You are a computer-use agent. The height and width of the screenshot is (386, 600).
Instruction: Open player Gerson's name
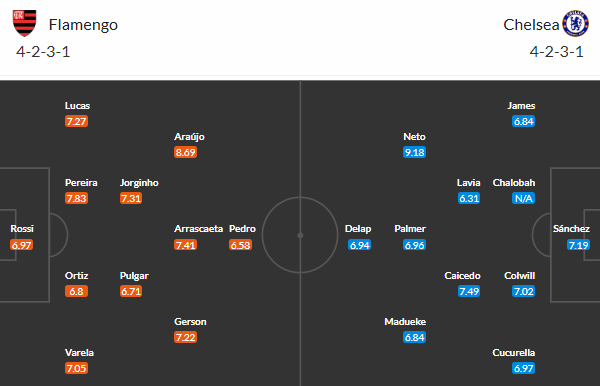[x=190, y=322]
